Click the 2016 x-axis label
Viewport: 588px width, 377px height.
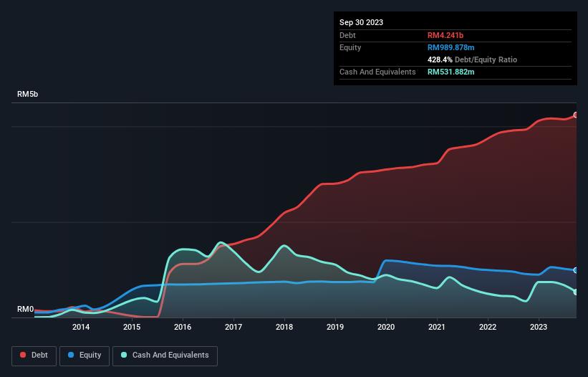183,327
